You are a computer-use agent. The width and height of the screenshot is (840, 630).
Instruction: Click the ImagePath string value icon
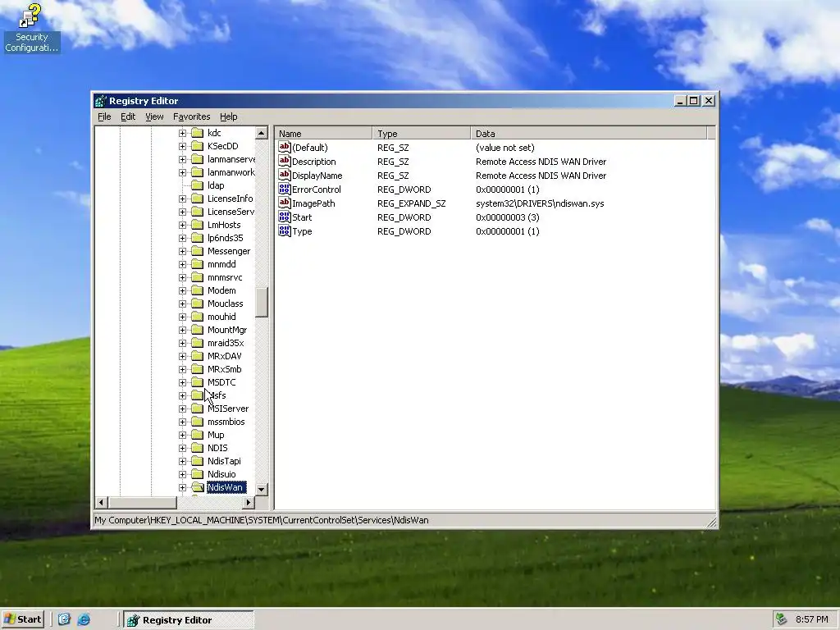[285, 203]
